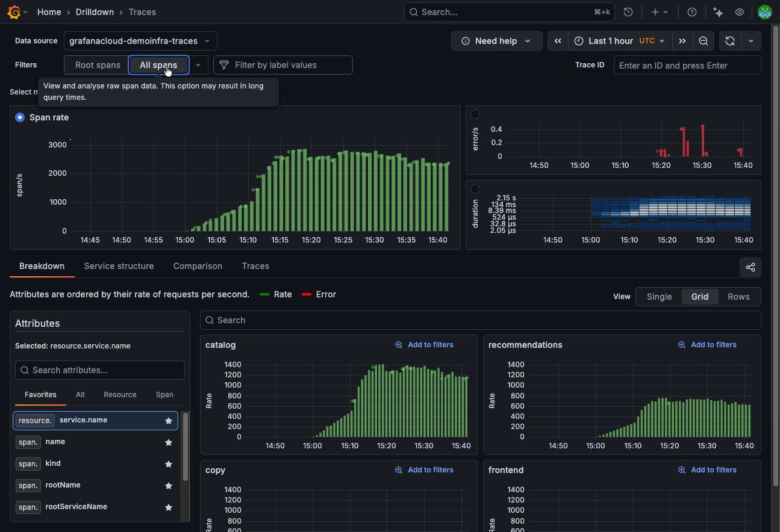Select the duration heatmap radio button
780x532 pixels.
475,188
